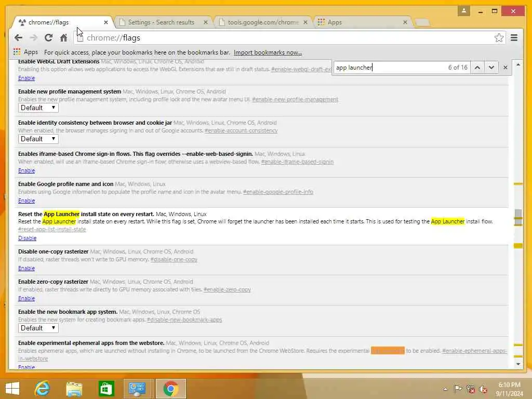Open #enable-iframe-based-signin anchor link

(x=297, y=162)
